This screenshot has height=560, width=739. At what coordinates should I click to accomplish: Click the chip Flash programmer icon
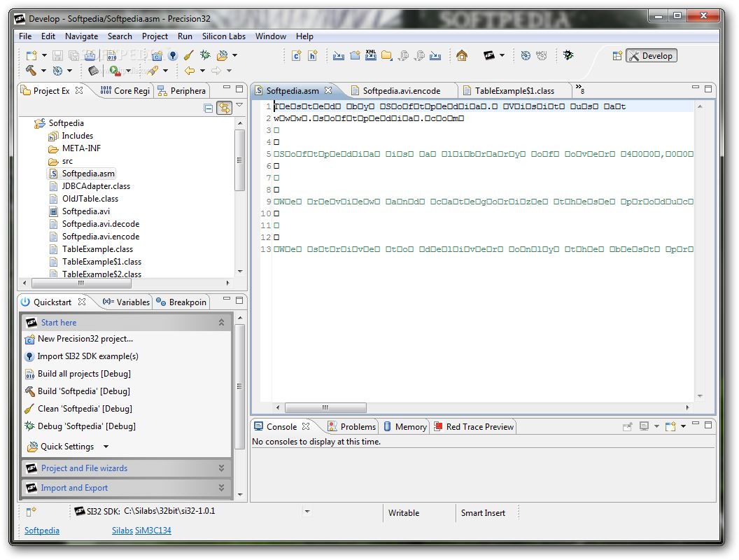93,71
